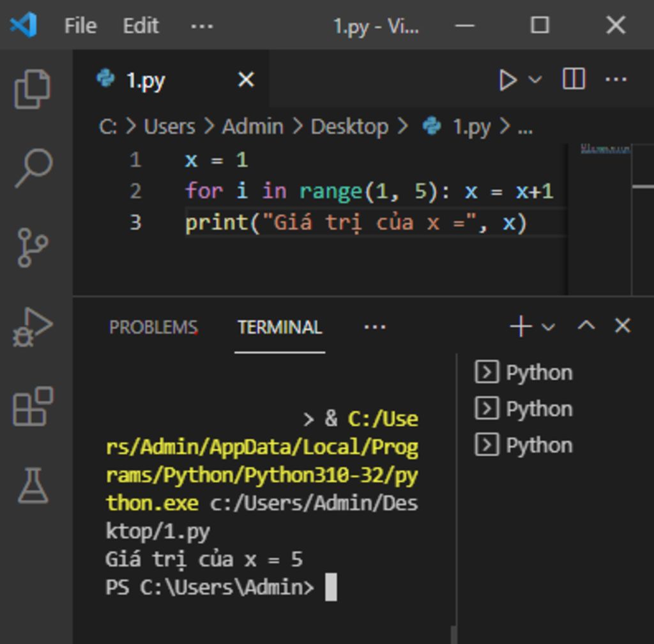Screen dimensions: 654x644
Task: Open the title bar overflow menu ellipsis
Action: pyautogui.click(x=202, y=27)
